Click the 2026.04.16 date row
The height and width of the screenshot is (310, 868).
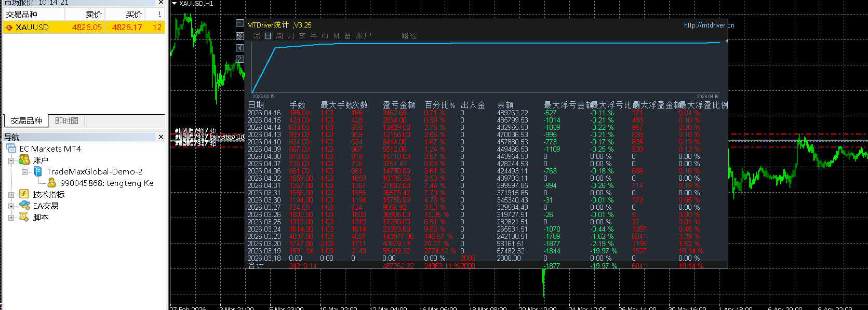tap(264, 113)
